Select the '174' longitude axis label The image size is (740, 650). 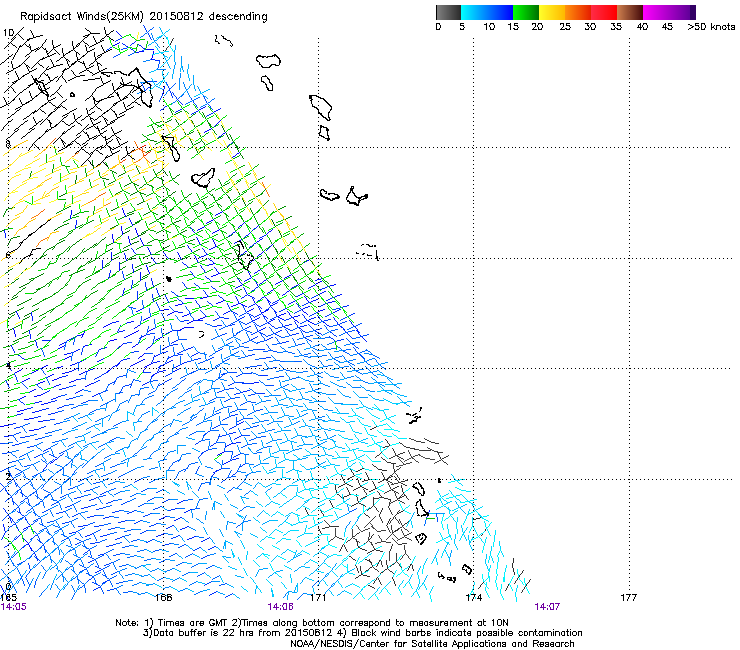point(473,598)
